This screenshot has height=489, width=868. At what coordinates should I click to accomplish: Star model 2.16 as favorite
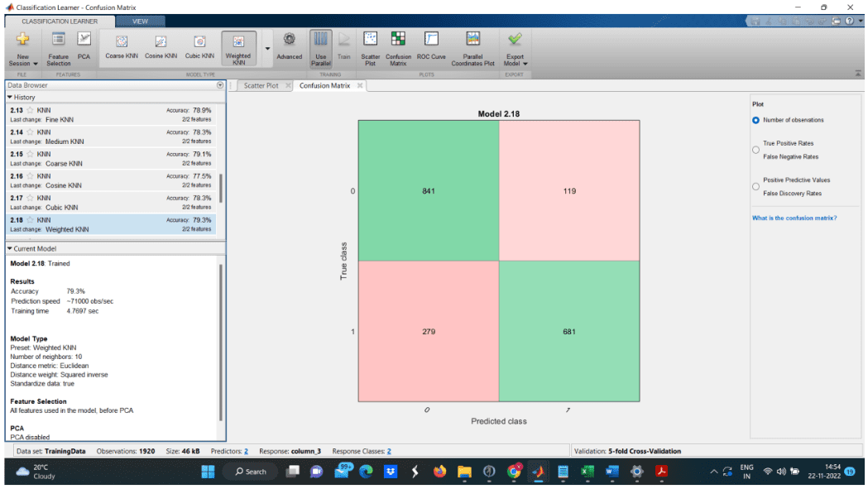[30, 176]
